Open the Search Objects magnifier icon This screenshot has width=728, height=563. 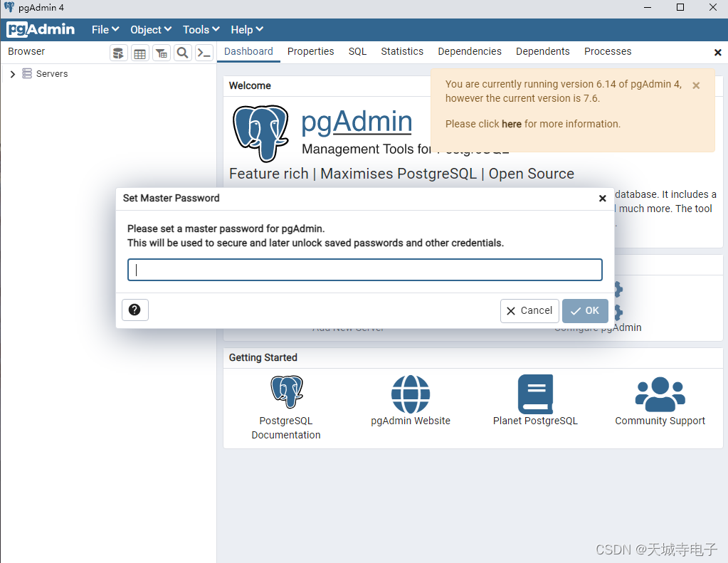182,53
